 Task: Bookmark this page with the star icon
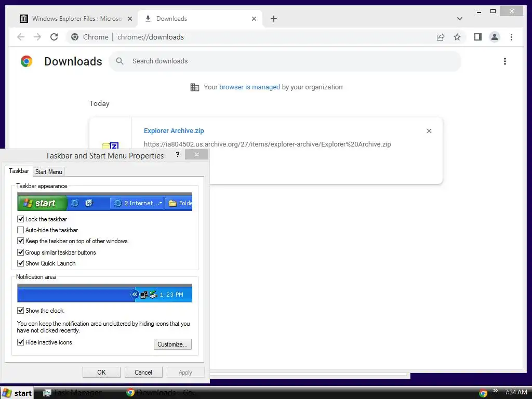pyautogui.click(x=457, y=37)
